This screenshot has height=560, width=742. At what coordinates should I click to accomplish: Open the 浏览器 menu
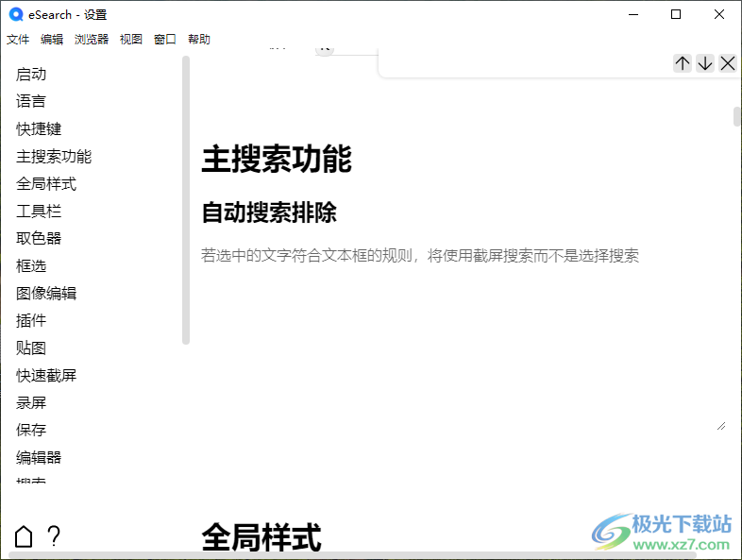[x=92, y=40]
